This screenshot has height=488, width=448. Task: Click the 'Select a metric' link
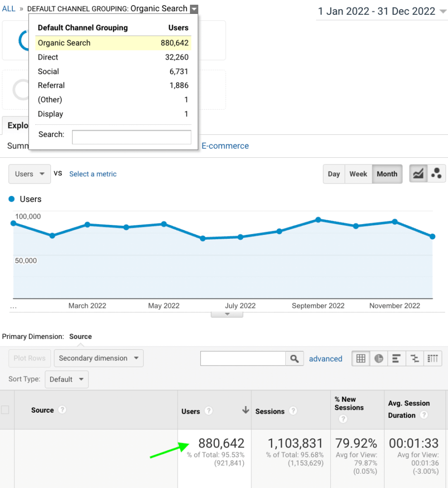pyautogui.click(x=93, y=174)
